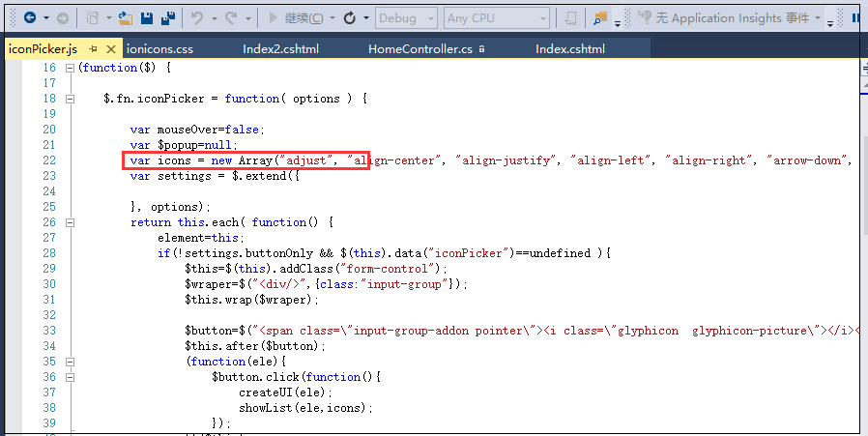
Task: Collapse the function($) block on line 16
Action: (69, 68)
